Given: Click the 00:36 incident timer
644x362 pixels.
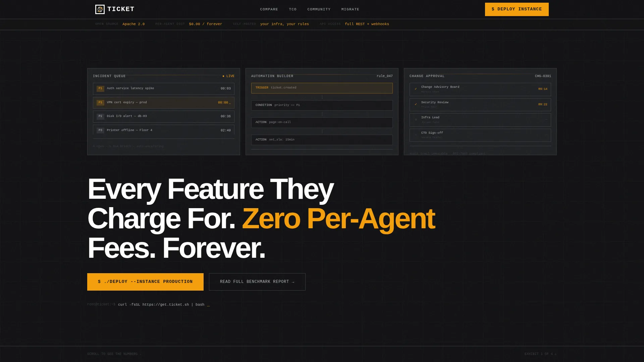Looking at the screenshot, I should click(x=225, y=117).
